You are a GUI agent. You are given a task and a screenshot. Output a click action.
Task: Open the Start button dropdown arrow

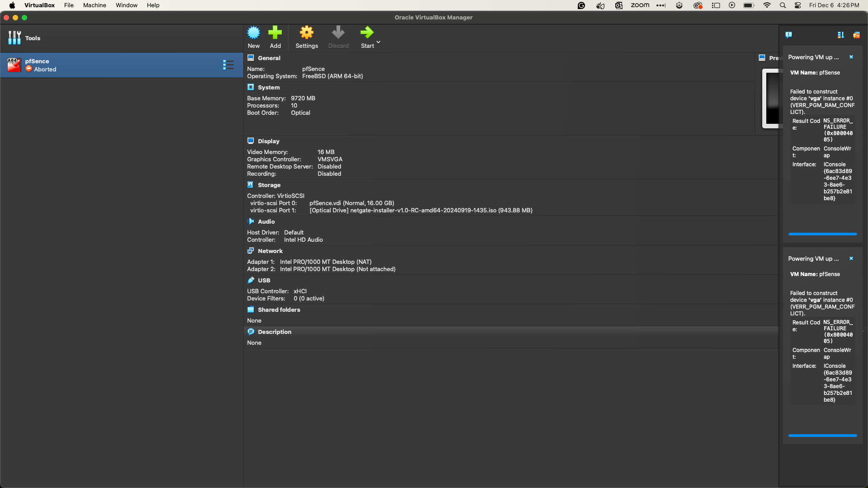click(x=378, y=42)
